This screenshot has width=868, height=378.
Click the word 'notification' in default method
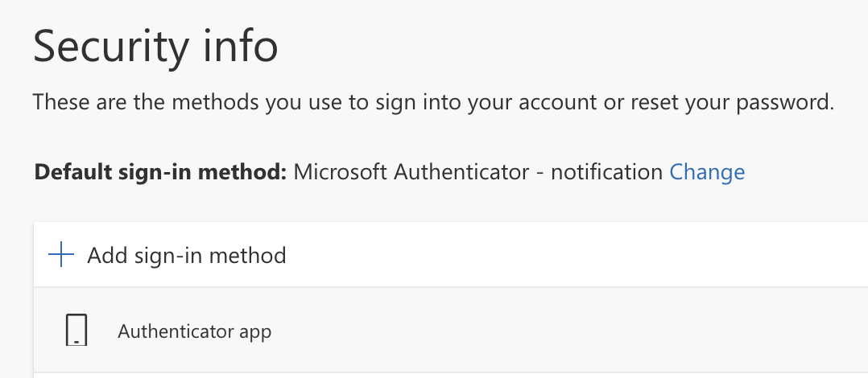click(x=606, y=171)
